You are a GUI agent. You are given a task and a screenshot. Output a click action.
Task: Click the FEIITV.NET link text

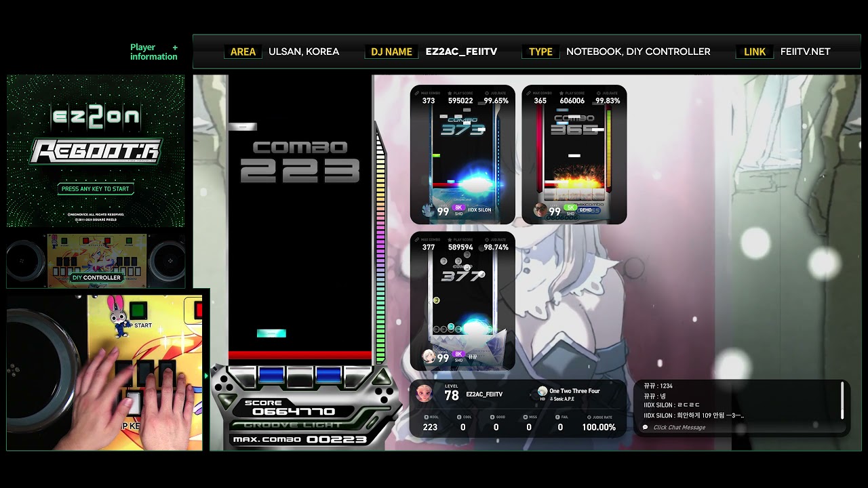pyautogui.click(x=805, y=52)
